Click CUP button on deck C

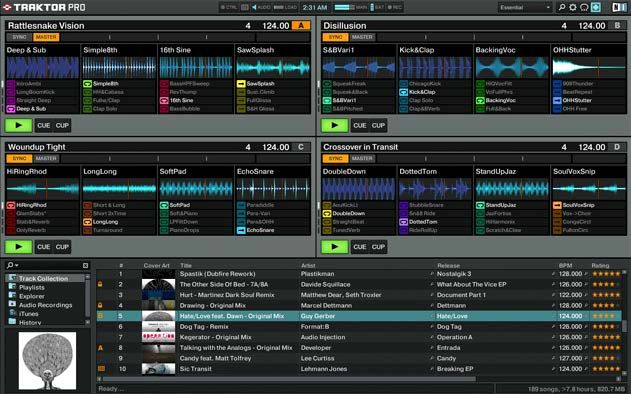[62, 247]
